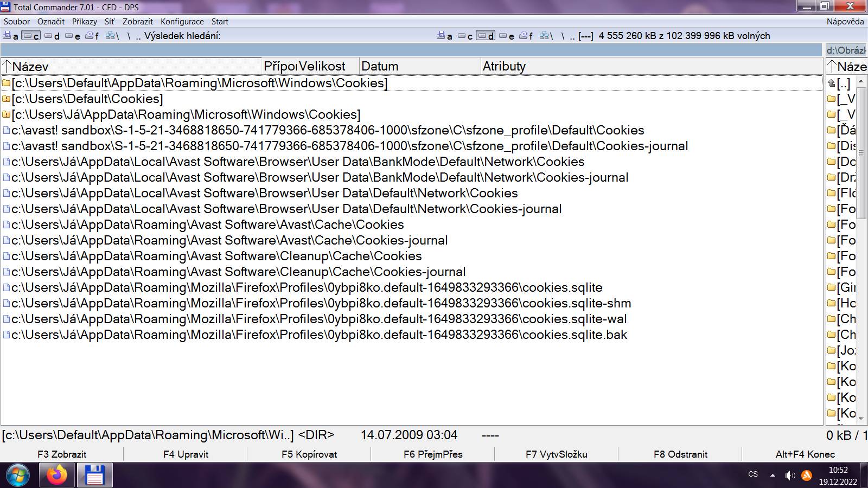This screenshot has width=868, height=488.
Task: Show hidden tray icons arrow
Action: [x=773, y=476]
